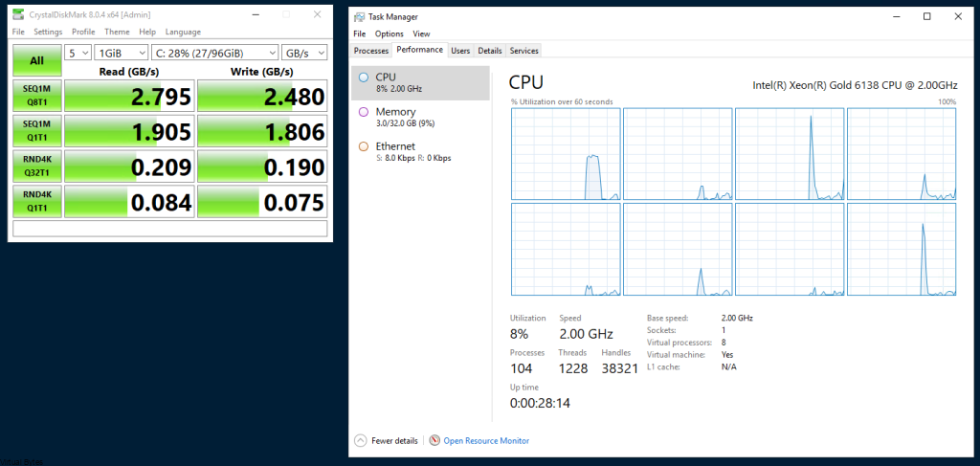Run all benchmarks with the All button

coord(37,60)
